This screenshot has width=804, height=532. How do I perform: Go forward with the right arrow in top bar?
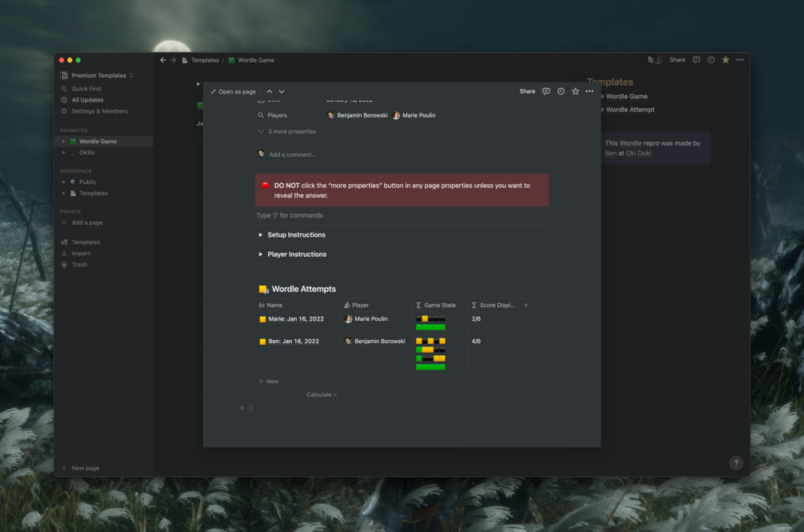pyautogui.click(x=174, y=60)
